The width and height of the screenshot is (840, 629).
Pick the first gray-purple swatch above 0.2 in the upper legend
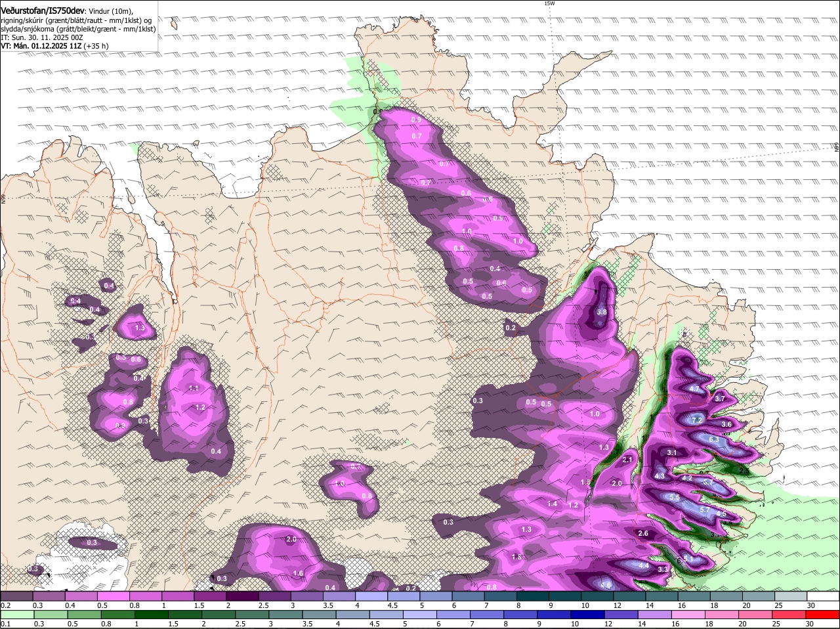click(17, 596)
